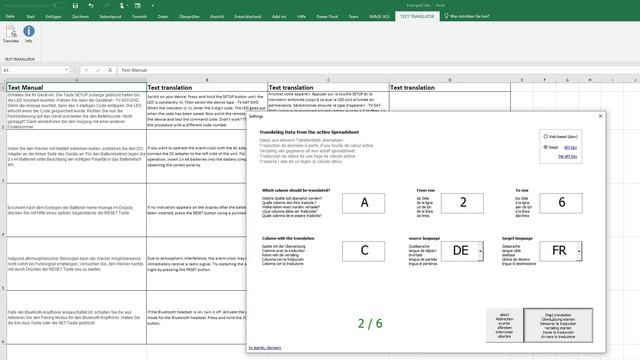This screenshot has height=360, width=640.
Task: Select column B Text translation header cell
Action: click(x=207, y=87)
